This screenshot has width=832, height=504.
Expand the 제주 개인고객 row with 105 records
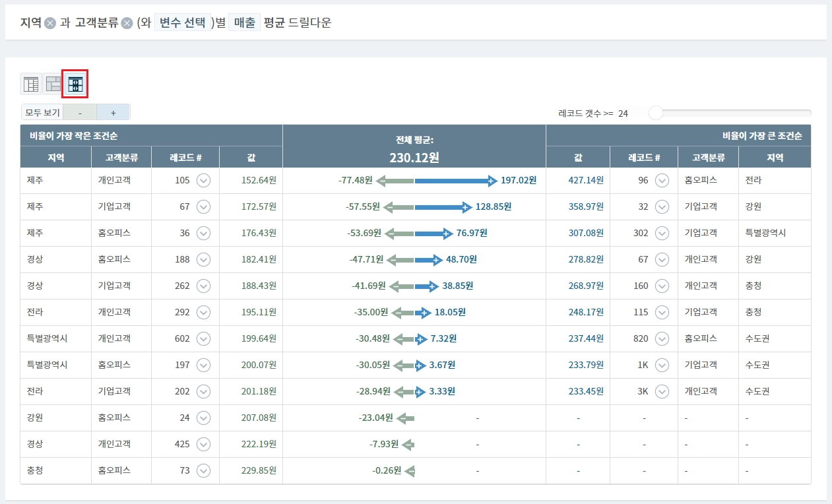tap(203, 180)
